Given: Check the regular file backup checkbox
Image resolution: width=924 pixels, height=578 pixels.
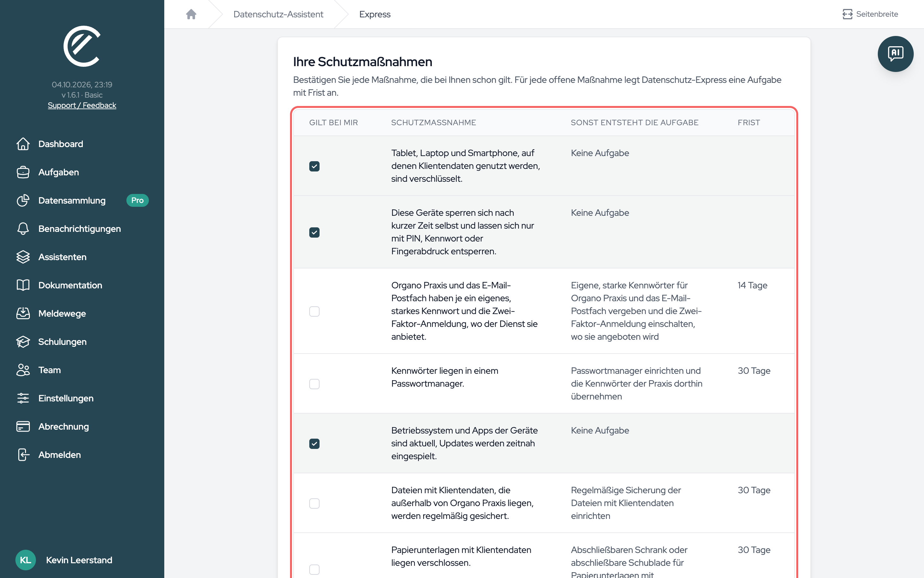Looking at the screenshot, I should [314, 503].
